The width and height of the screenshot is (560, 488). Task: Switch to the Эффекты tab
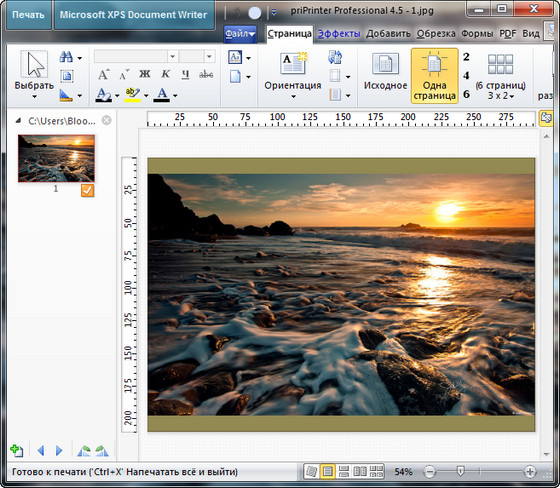pos(339,34)
